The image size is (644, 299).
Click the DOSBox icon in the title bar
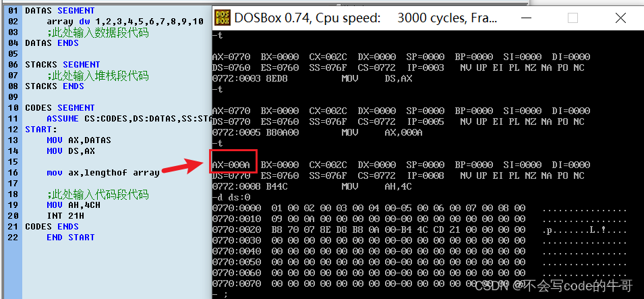point(223,18)
